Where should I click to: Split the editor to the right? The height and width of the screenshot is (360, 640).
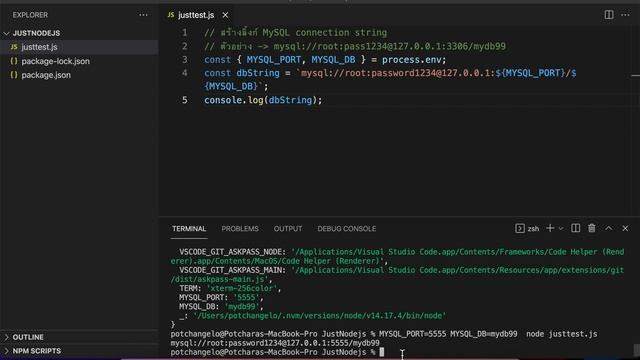pos(609,15)
